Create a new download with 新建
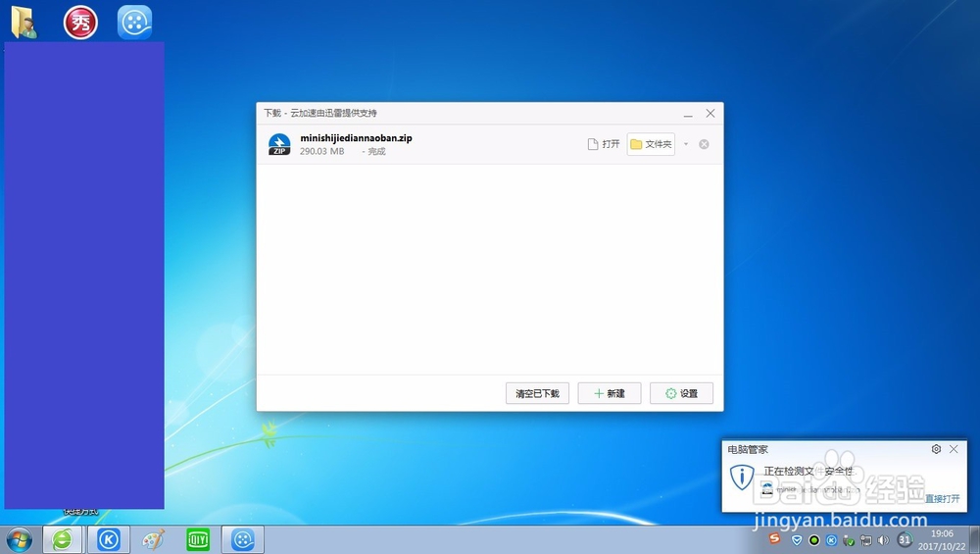 pyautogui.click(x=610, y=393)
